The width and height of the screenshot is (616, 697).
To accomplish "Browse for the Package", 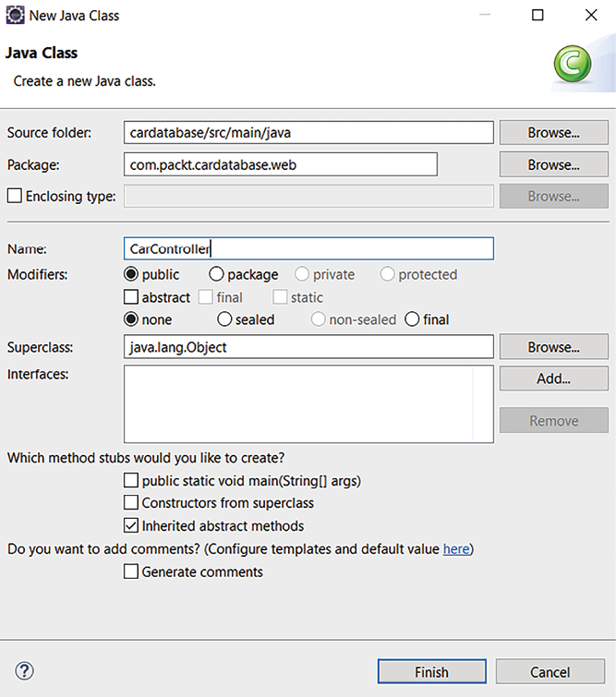I will pos(553,165).
